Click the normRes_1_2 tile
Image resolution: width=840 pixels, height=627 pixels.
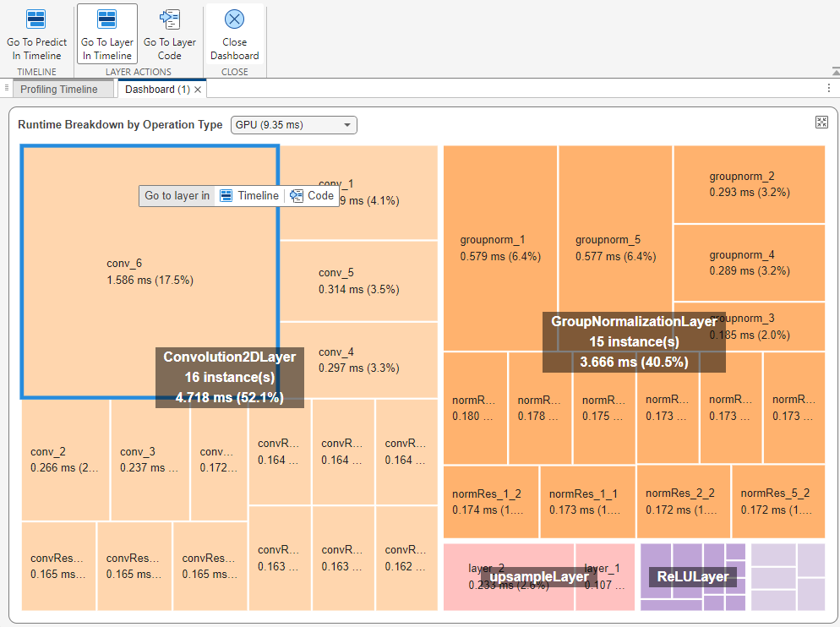coord(490,501)
